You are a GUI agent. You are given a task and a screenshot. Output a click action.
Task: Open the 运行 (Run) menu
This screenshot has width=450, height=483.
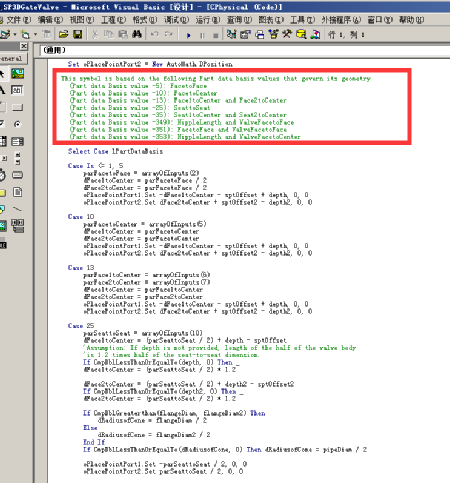208,20
